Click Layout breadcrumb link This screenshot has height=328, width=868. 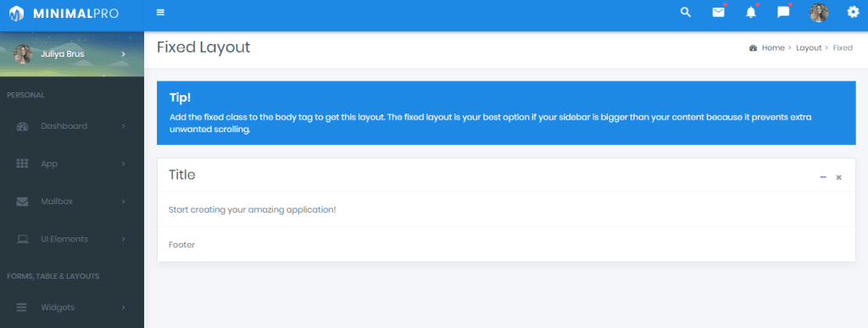click(809, 48)
